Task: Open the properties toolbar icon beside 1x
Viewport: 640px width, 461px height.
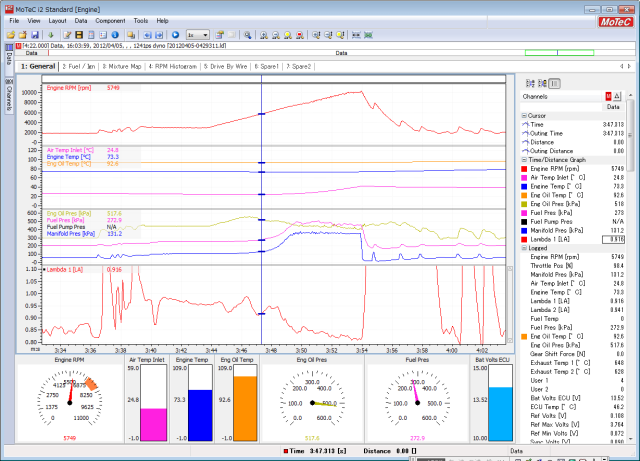Action: [x=220, y=35]
